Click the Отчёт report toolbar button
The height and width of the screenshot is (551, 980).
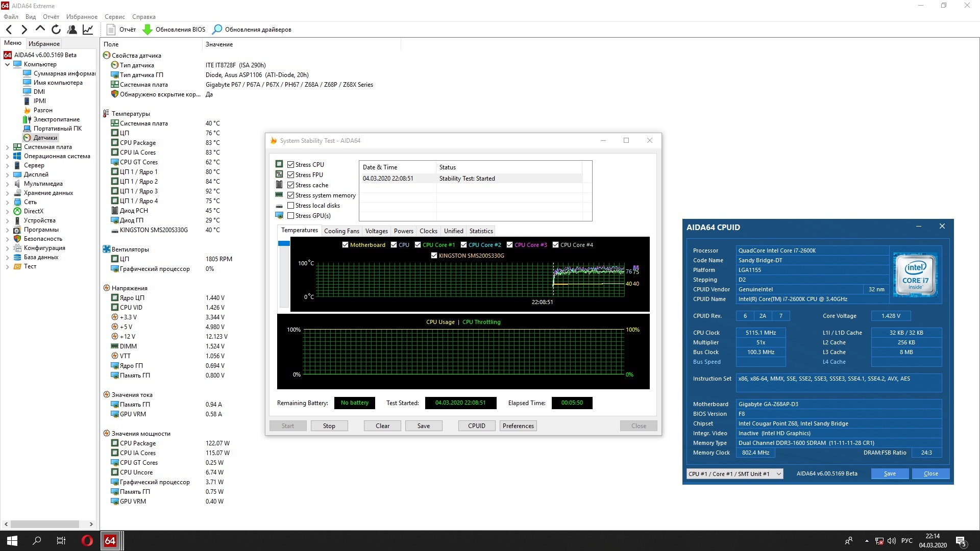point(121,30)
